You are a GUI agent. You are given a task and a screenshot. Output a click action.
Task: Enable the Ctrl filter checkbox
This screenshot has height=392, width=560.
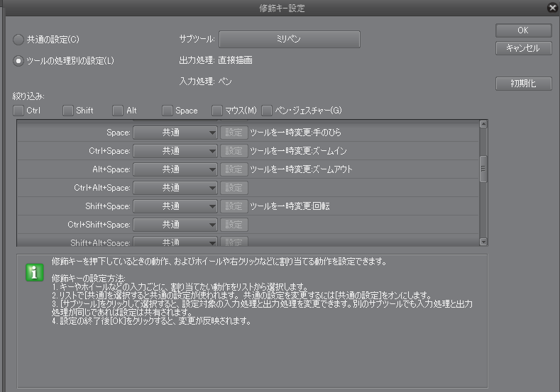click(18, 110)
